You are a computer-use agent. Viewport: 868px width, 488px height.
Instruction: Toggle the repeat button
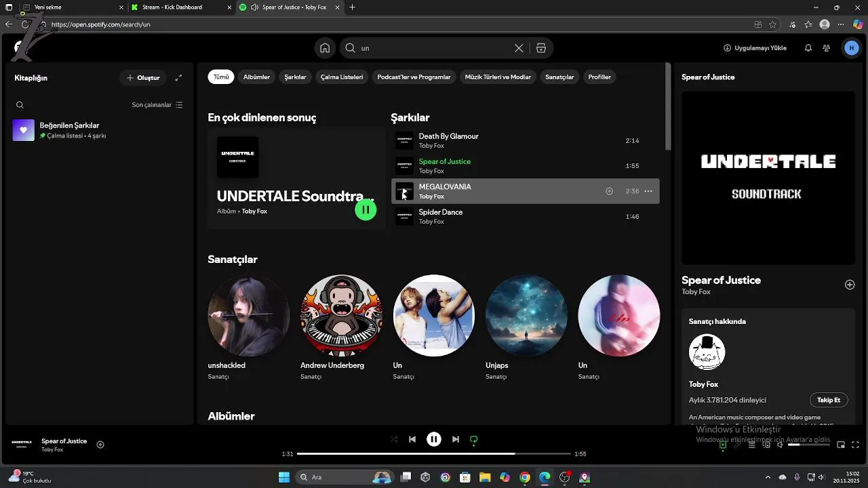pyautogui.click(x=474, y=439)
